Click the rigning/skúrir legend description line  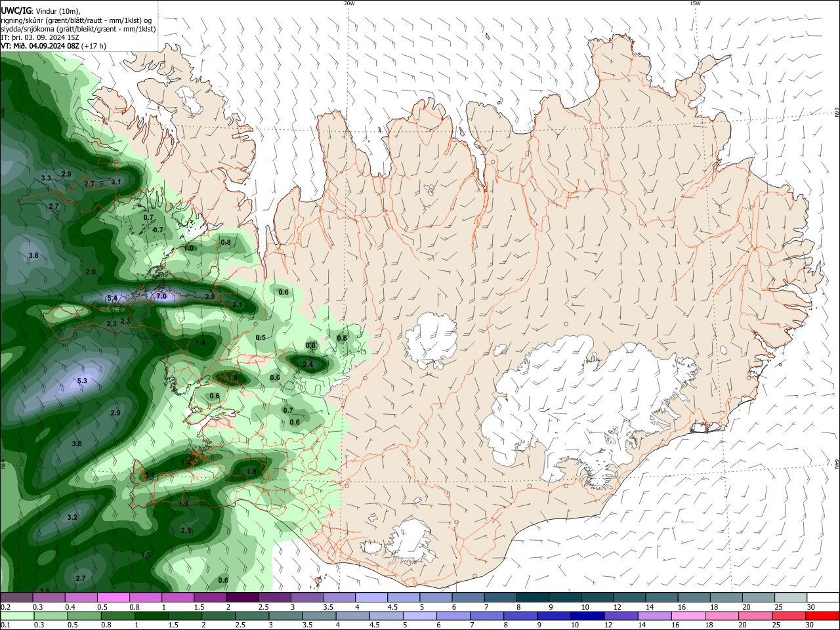[76, 20]
